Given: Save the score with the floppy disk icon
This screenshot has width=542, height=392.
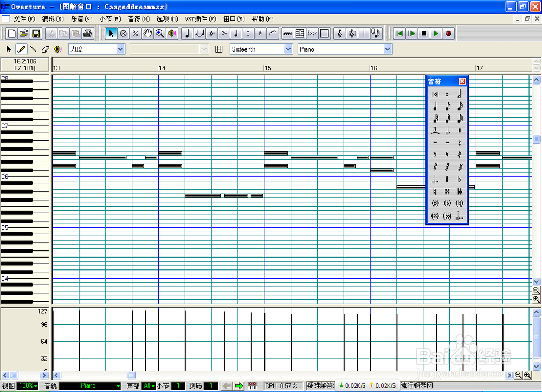Looking at the screenshot, I should [36, 34].
